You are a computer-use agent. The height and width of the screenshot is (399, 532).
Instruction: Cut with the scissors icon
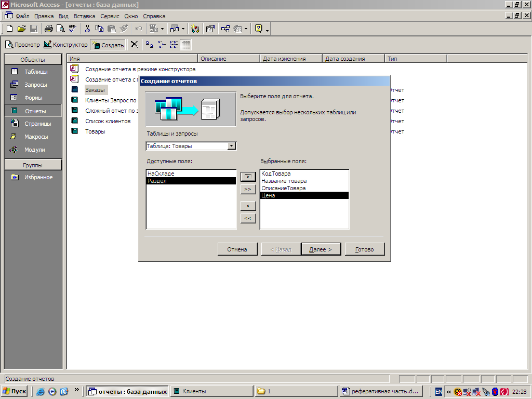coord(87,29)
